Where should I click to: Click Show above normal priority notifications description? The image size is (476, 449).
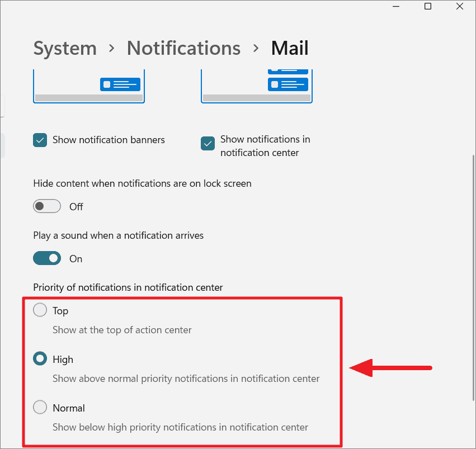point(186,379)
